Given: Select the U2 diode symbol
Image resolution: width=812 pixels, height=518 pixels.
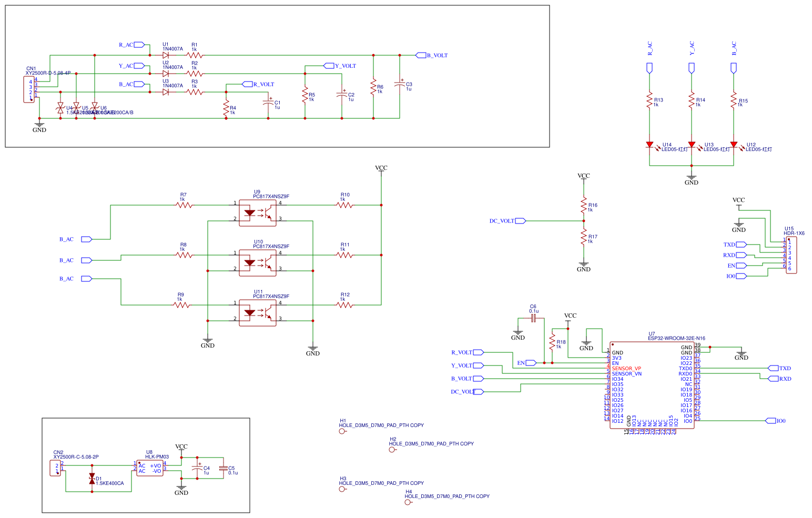Looking at the screenshot, I should [x=166, y=74].
